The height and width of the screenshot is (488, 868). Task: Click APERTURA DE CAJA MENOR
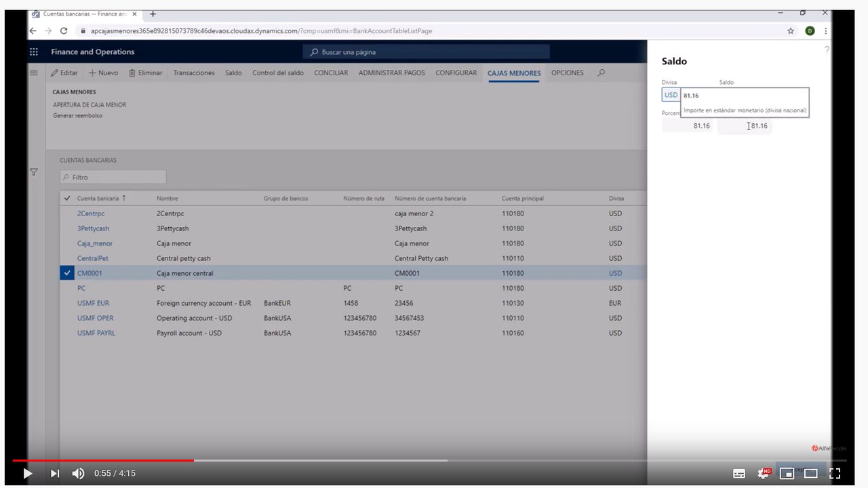pyautogui.click(x=90, y=105)
